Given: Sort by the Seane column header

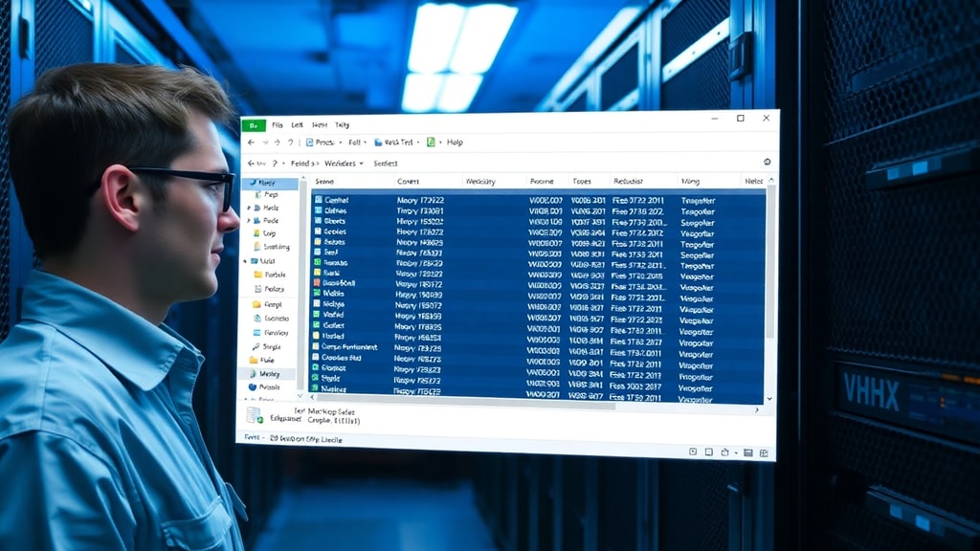Looking at the screenshot, I should click(324, 182).
